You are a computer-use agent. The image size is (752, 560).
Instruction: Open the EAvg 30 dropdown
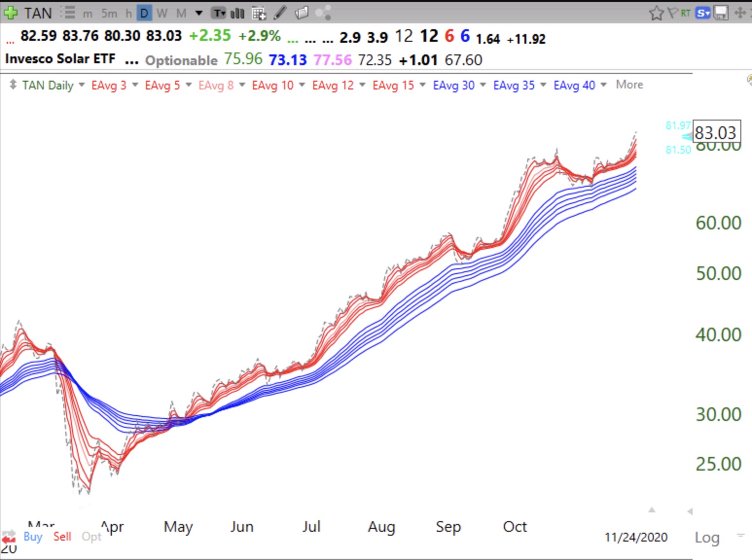click(x=483, y=85)
